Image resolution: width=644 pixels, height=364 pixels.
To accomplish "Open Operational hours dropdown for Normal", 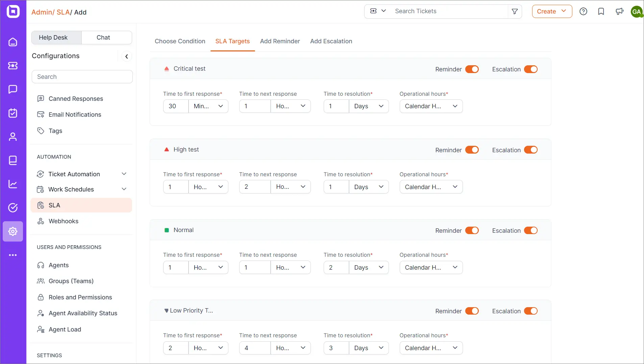I will click(x=431, y=267).
